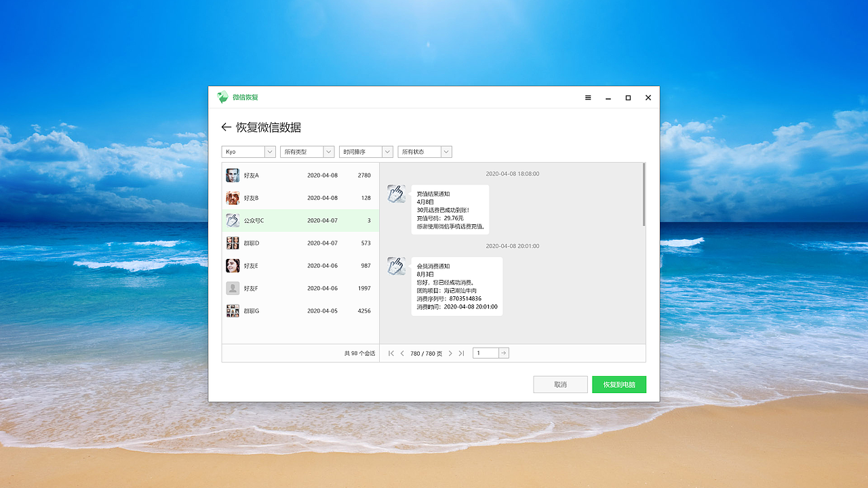Click the 2020-04-05 date in 群聊G row
The width and height of the screenshot is (868, 488).
[322, 310]
